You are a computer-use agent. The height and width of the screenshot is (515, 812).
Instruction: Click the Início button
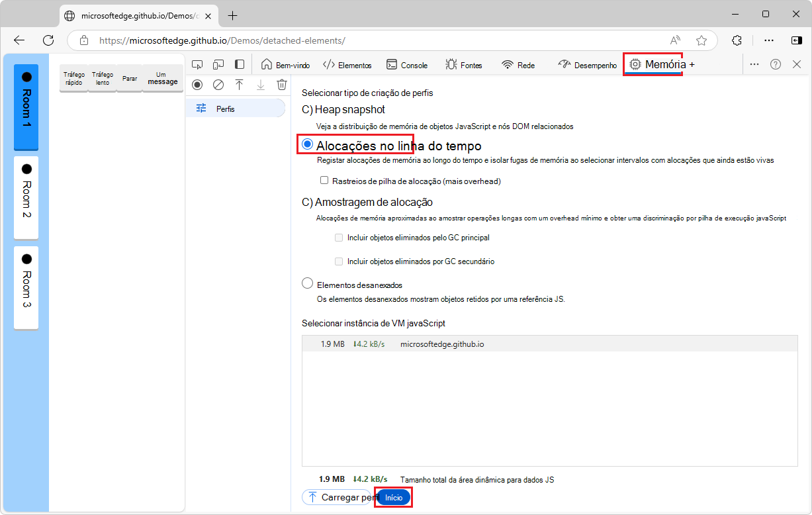coord(394,497)
